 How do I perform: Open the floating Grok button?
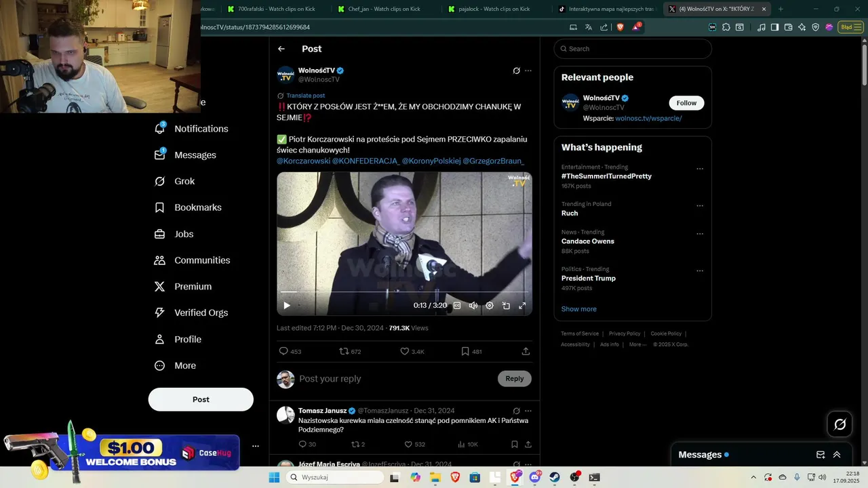click(840, 424)
